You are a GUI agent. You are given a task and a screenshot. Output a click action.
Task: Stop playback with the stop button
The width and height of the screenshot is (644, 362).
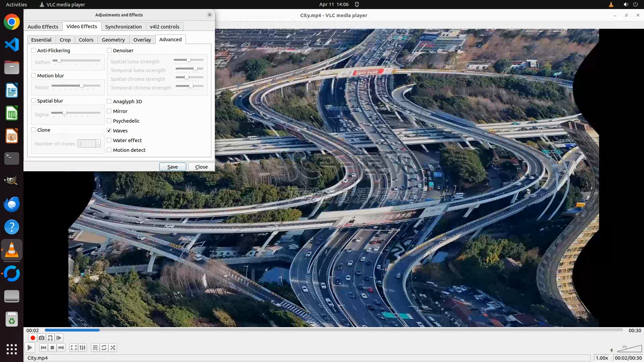[x=52, y=348]
